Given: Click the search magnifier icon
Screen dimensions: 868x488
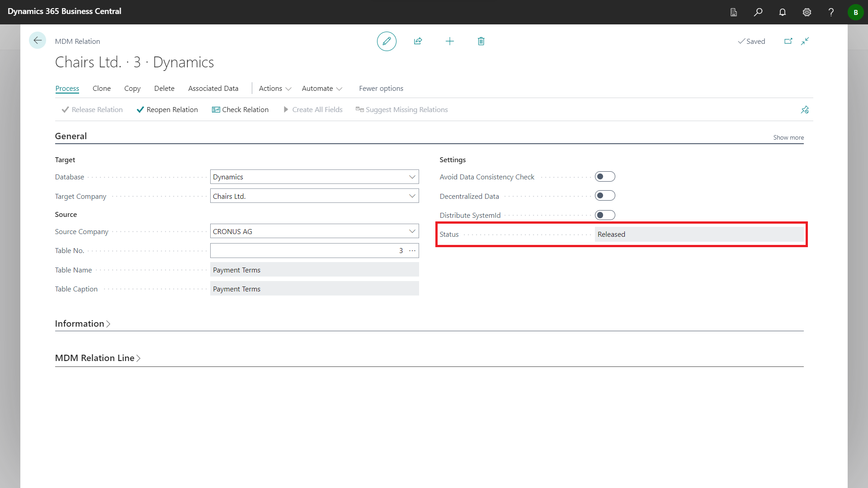Looking at the screenshot, I should click(x=758, y=12).
